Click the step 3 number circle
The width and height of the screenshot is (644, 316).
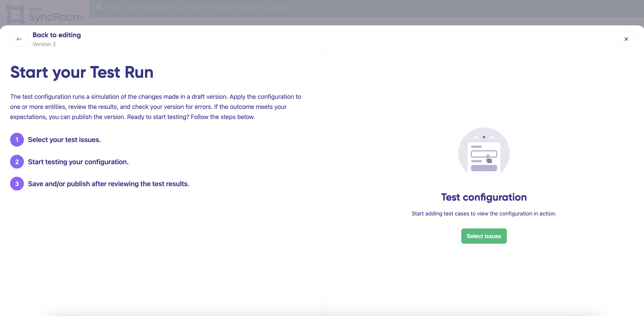click(x=17, y=184)
